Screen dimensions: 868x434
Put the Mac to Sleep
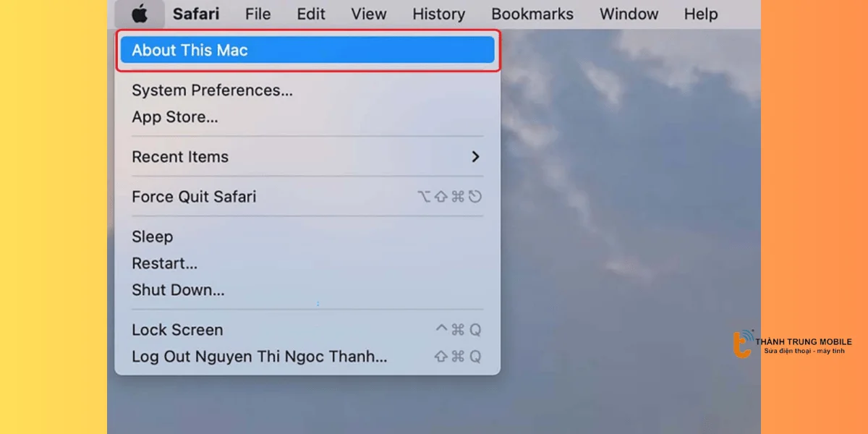[x=152, y=237]
